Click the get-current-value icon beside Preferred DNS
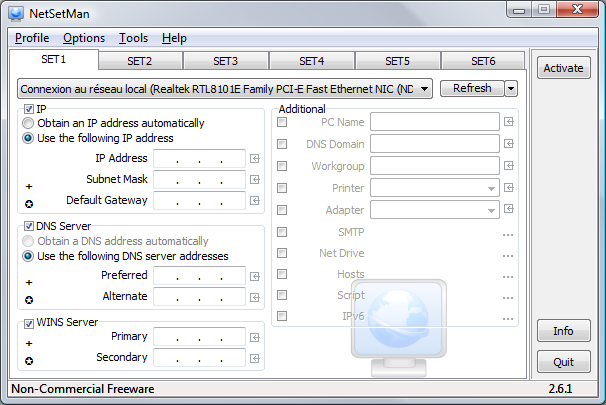This screenshot has height=405, width=606. (255, 276)
